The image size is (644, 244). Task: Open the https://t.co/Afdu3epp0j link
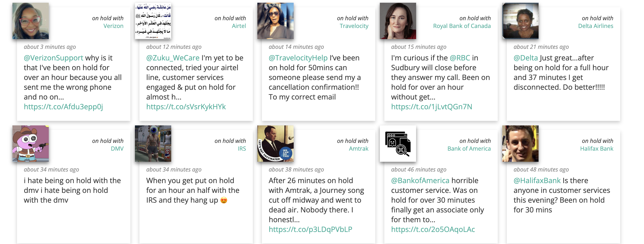click(x=63, y=107)
